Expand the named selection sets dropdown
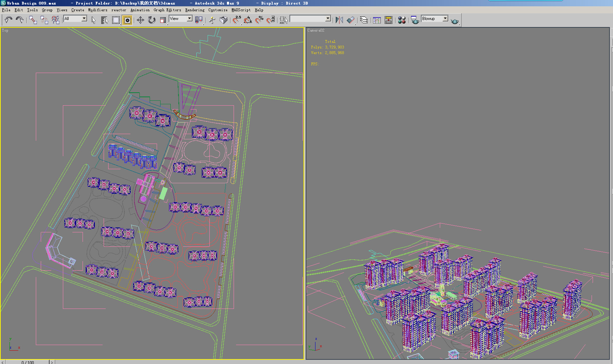Viewport: 613px width, 364px height. pyautogui.click(x=328, y=18)
